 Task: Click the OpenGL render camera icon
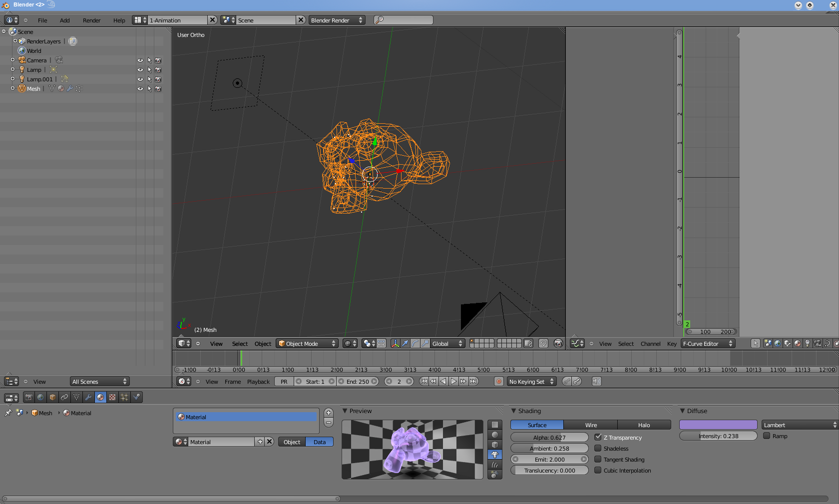click(558, 343)
